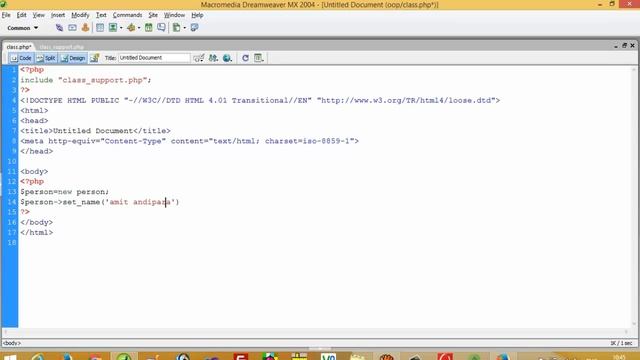Screen dimensions: 640x360
Task: Insert the Date object
Action: click(x=149, y=28)
